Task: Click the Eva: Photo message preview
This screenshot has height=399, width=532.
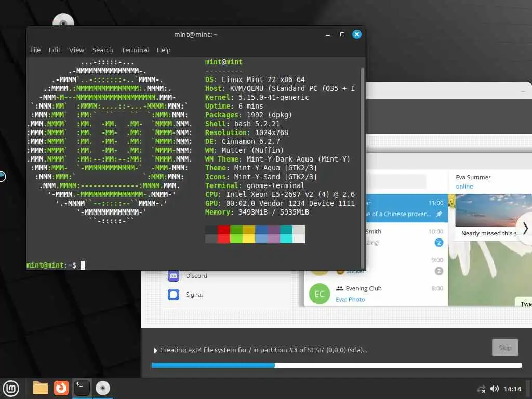Action: coord(350,300)
